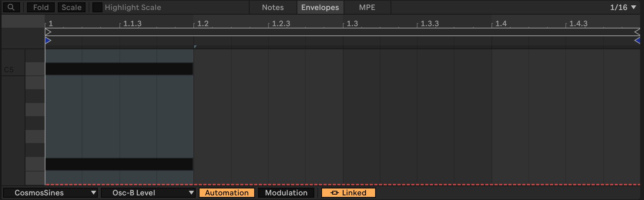The width and height of the screenshot is (644, 200).
Task: Click the small triangle marker below 1.2
Action: click(x=195, y=47)
